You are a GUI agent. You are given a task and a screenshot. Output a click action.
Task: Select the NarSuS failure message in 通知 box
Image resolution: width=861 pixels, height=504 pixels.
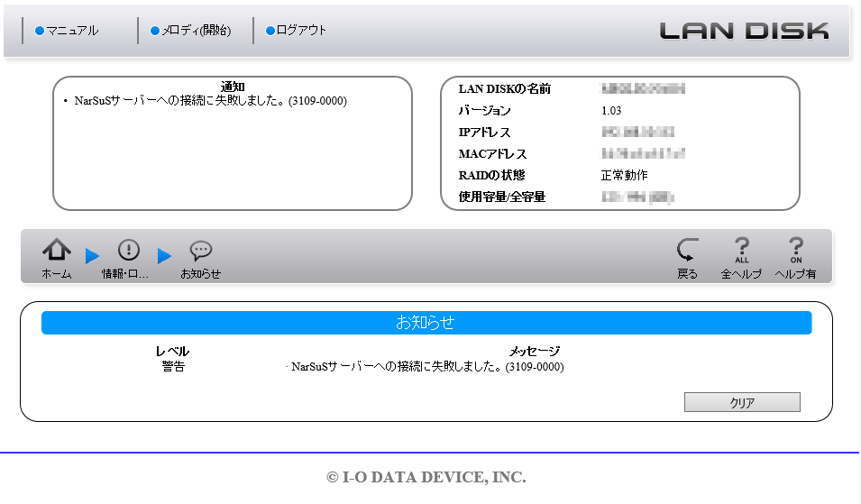pos(210,100)
